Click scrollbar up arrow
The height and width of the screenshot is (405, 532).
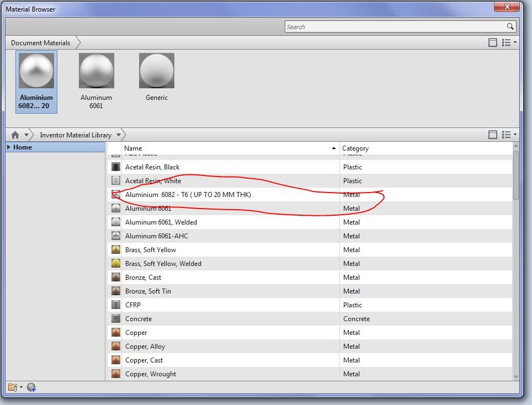tap(515, 146)
